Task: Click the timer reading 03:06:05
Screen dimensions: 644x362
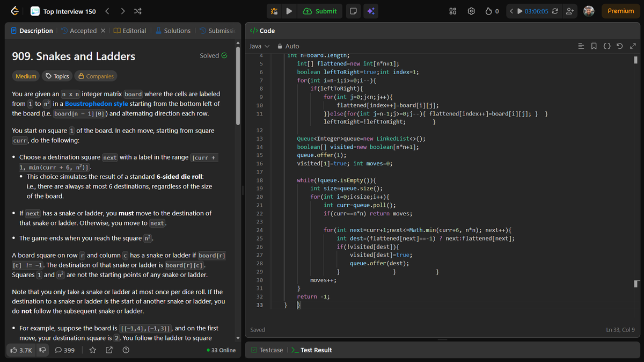Action: 537,11
